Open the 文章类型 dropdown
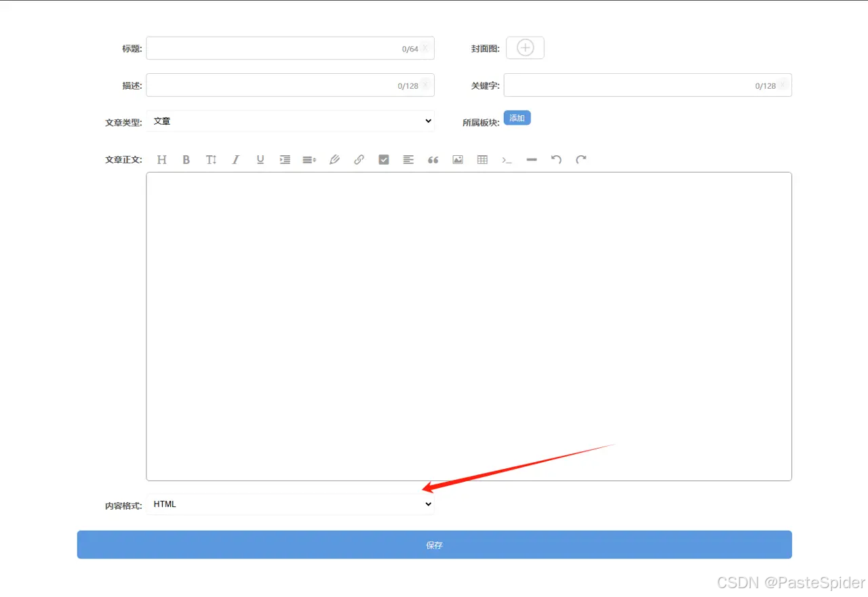868x597 pixels. pyautogui.click(x=290, y=121)
